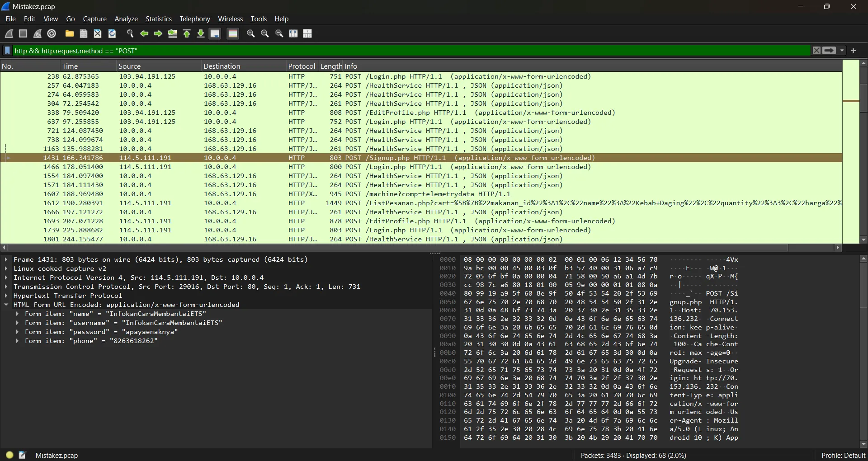Open the Analyze menu

(126, 19)
